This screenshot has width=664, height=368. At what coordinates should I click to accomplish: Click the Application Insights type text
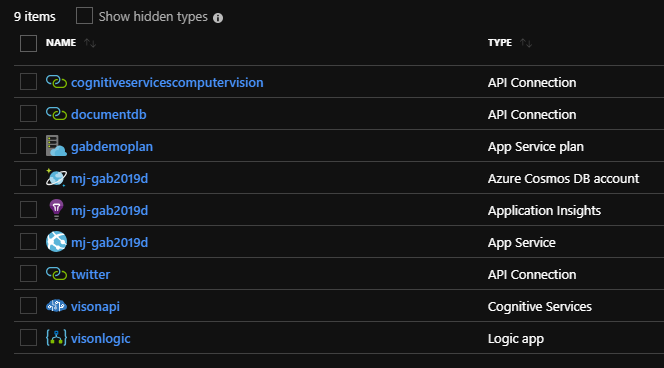tap(544, 210)
